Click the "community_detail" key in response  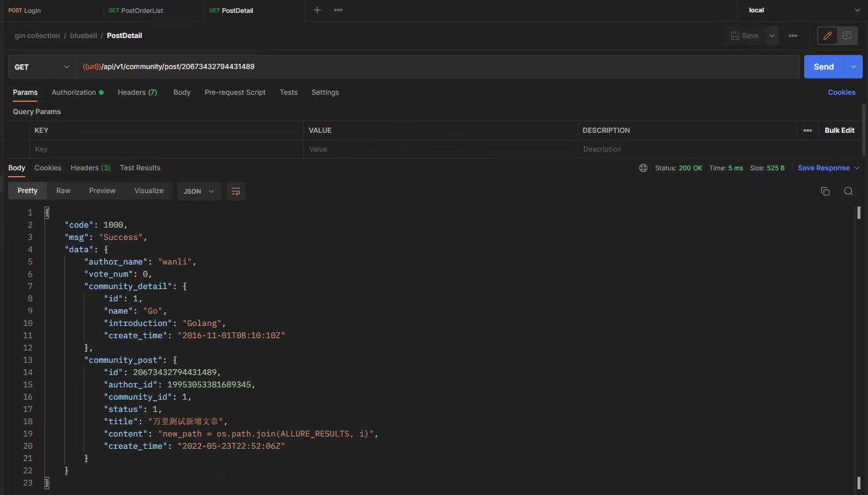click(129, 286)
